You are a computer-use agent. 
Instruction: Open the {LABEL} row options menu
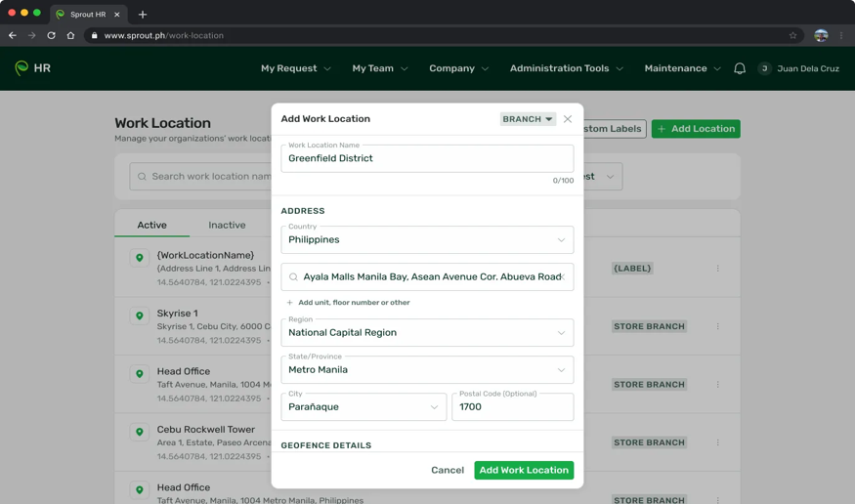pos(717,268)
